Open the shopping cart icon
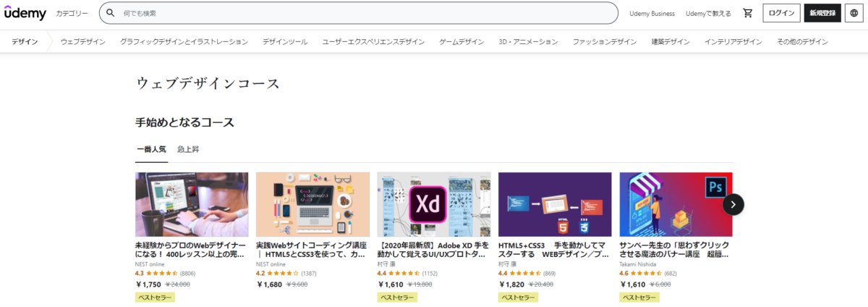The image size is (868, 307). pos(747,13)
